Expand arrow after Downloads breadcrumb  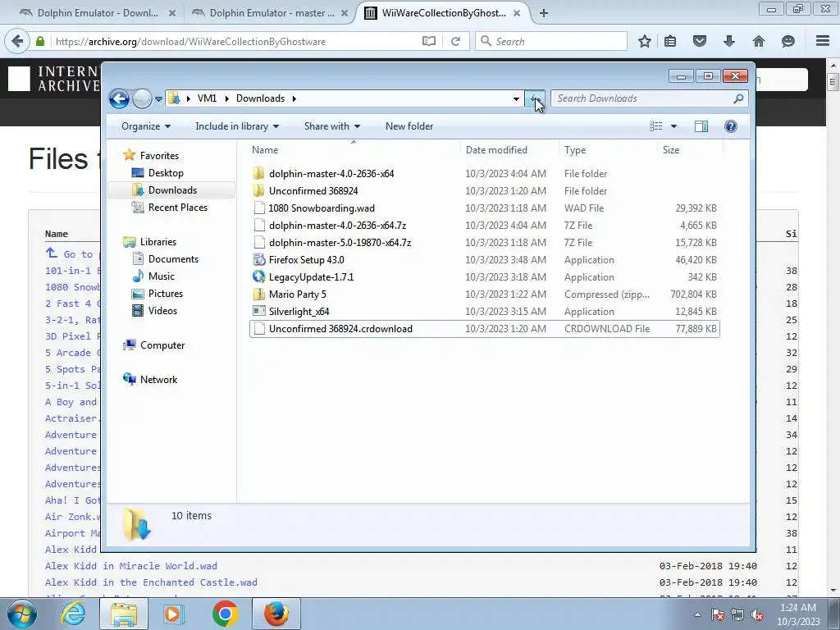[294, 98]
